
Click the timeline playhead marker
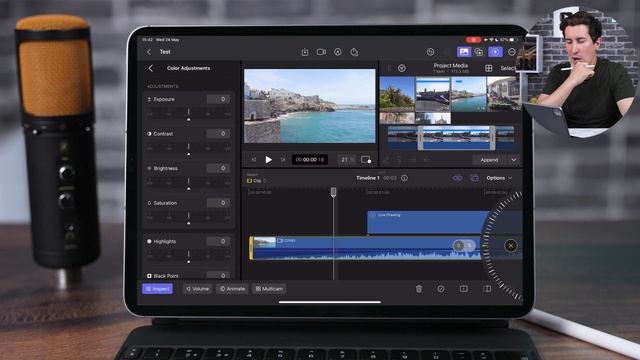pos(333,192)
